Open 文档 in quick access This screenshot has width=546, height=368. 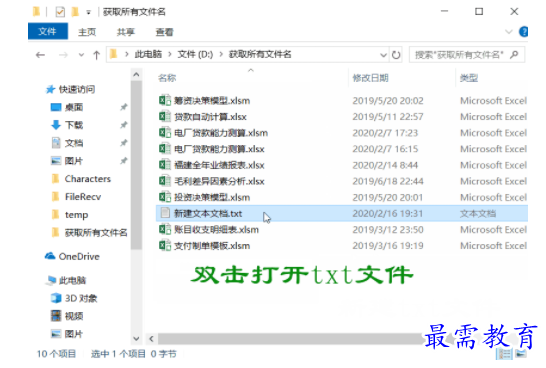click(74, 143)
